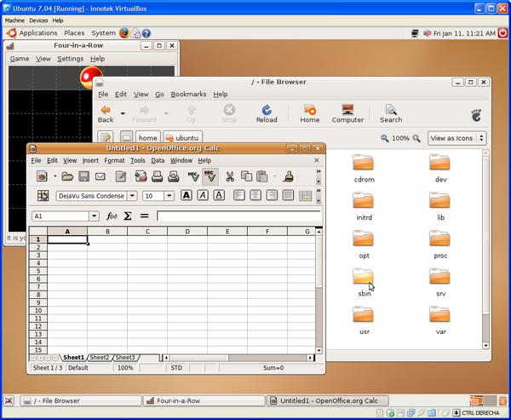Select the sbin folder

(364, 282)
